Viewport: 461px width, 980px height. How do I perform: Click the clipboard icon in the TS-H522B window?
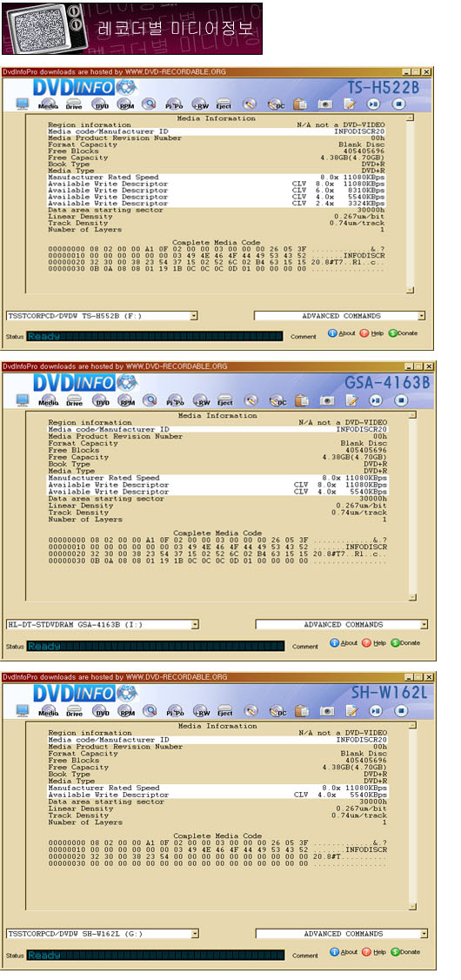(x=301, y=104)
